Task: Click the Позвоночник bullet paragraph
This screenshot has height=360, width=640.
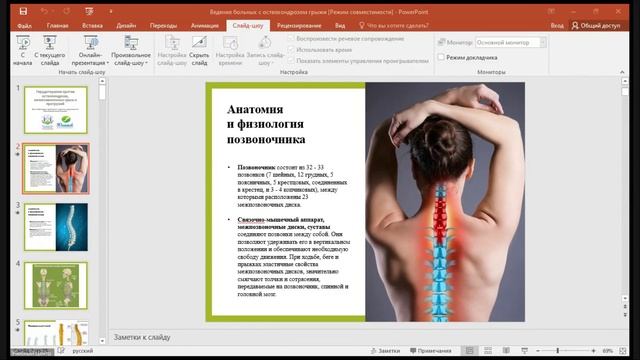Action: (x=292, y=186)
